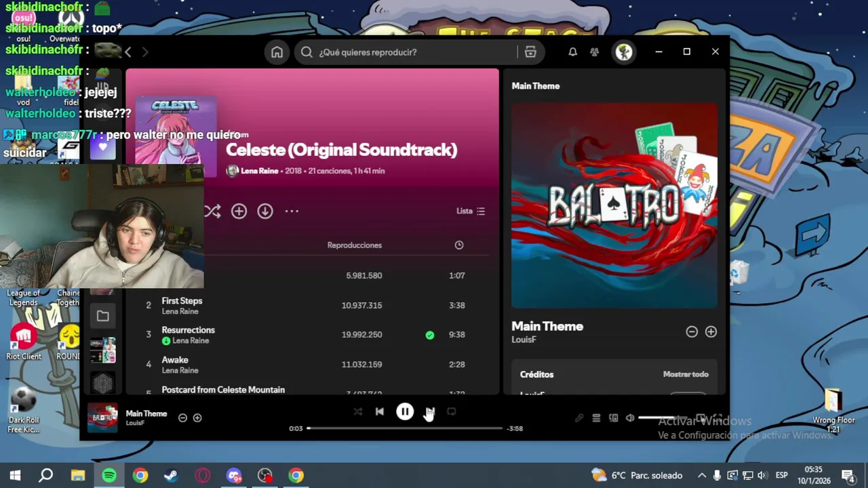Select Postcard from Celeste Mountain track
The width and height of the screenshot is (868, 488).
[x=223, y=390]
